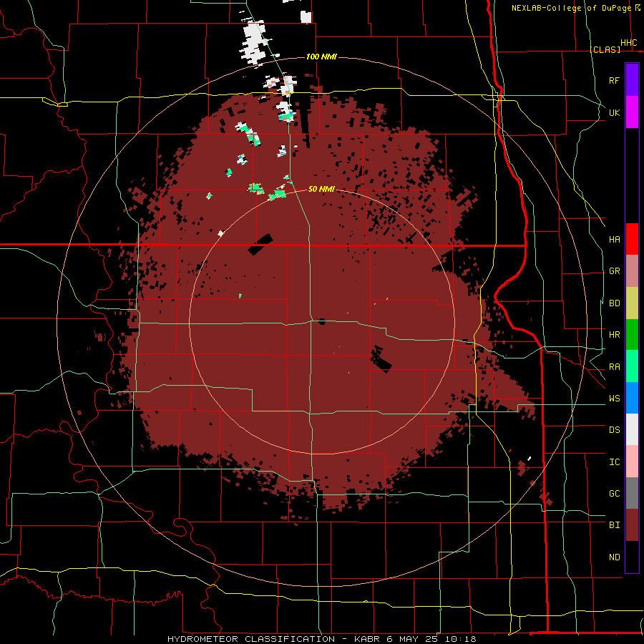Click the [CLAS] label
644x644 pixels.
(x=605, y=49)
